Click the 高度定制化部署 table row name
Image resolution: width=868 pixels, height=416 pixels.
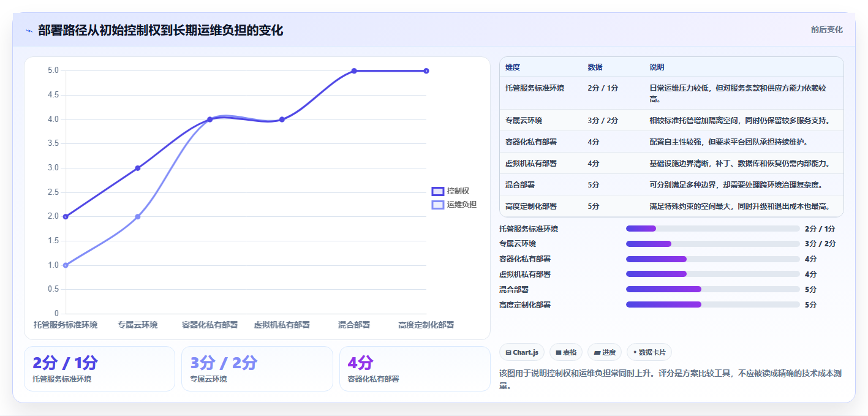tap(531, 206)
